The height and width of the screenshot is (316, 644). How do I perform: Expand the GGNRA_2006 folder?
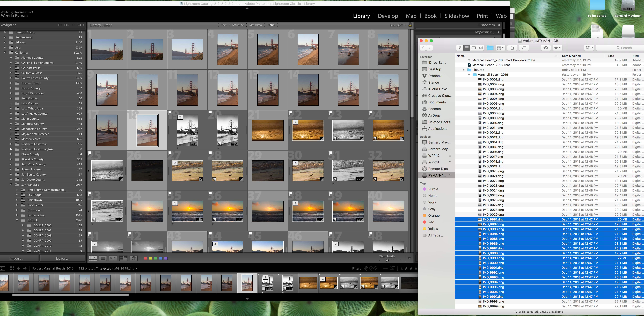pyautogui.click(x=23, y=225)
